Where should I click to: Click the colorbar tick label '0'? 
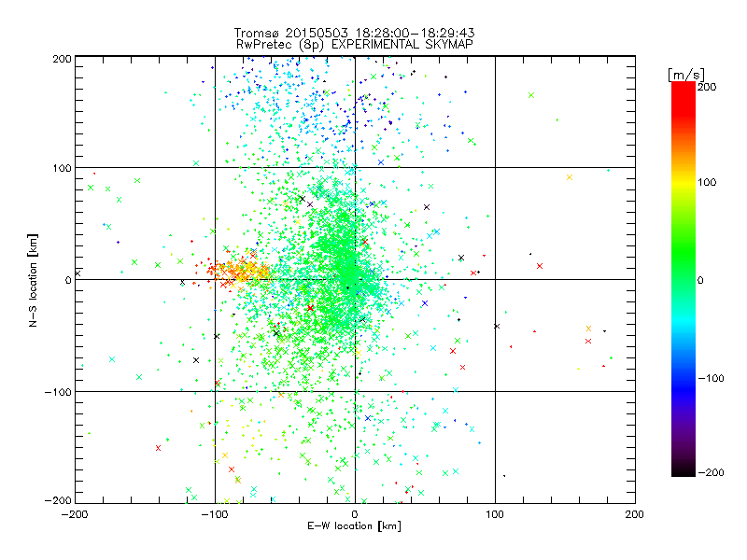point(700,280)
